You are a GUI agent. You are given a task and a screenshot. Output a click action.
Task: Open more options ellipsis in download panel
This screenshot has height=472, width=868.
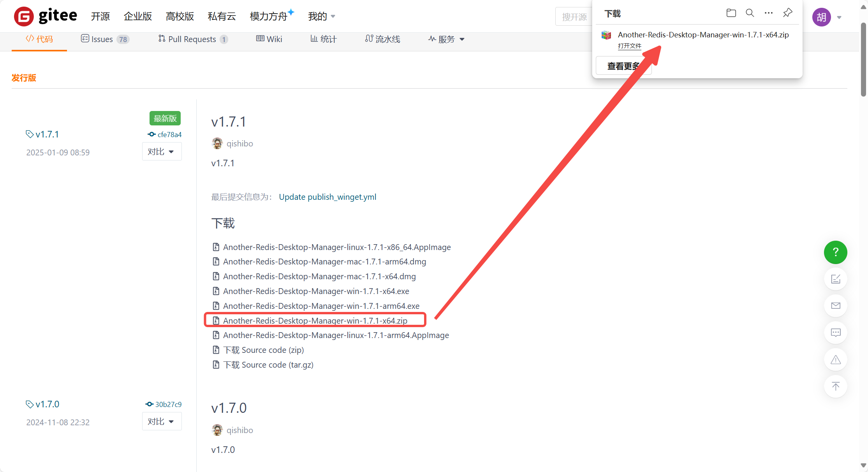[768, 13]
